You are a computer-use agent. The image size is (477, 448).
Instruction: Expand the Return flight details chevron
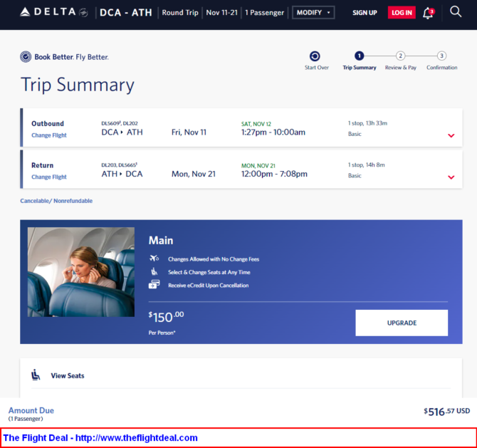451,177
